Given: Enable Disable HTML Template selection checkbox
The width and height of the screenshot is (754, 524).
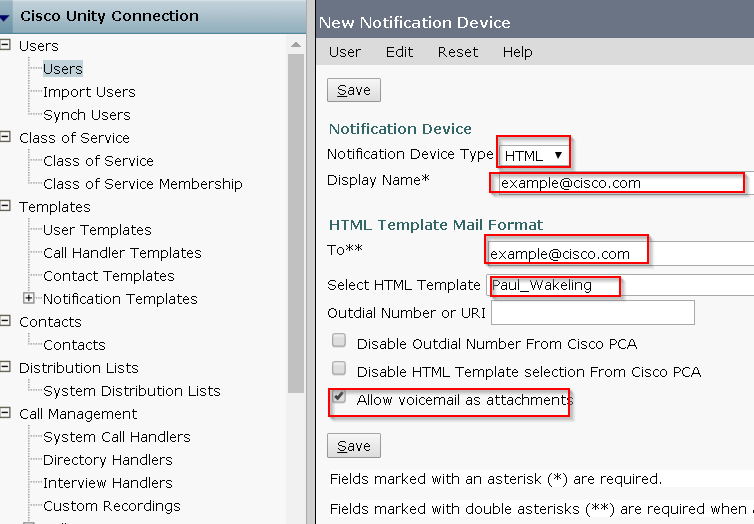Looking at the screenshot, I should click(x=339, y=368).
